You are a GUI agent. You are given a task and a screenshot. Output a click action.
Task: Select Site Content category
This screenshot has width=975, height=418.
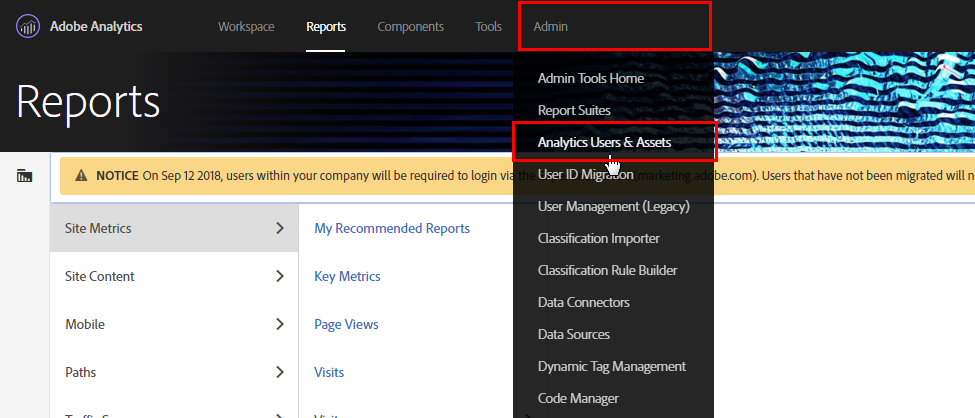pos(174,276)
